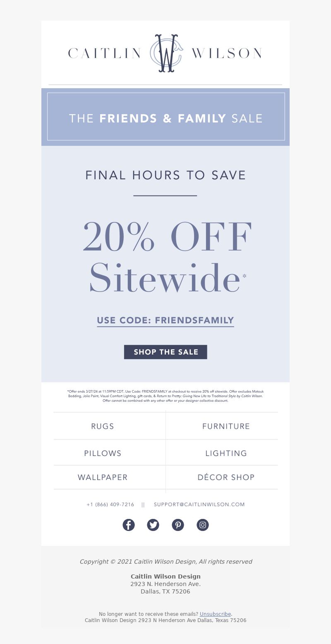This screenshot has height=644, width=331.
Task: Click the Unsubscribe link
Action: pyautogui.click(x=215, y=614)
